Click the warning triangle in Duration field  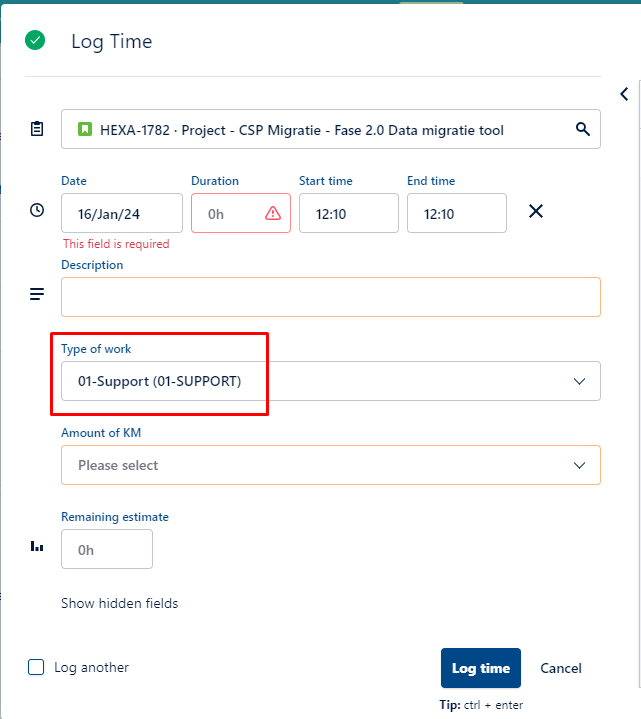(x=273, y=213)
